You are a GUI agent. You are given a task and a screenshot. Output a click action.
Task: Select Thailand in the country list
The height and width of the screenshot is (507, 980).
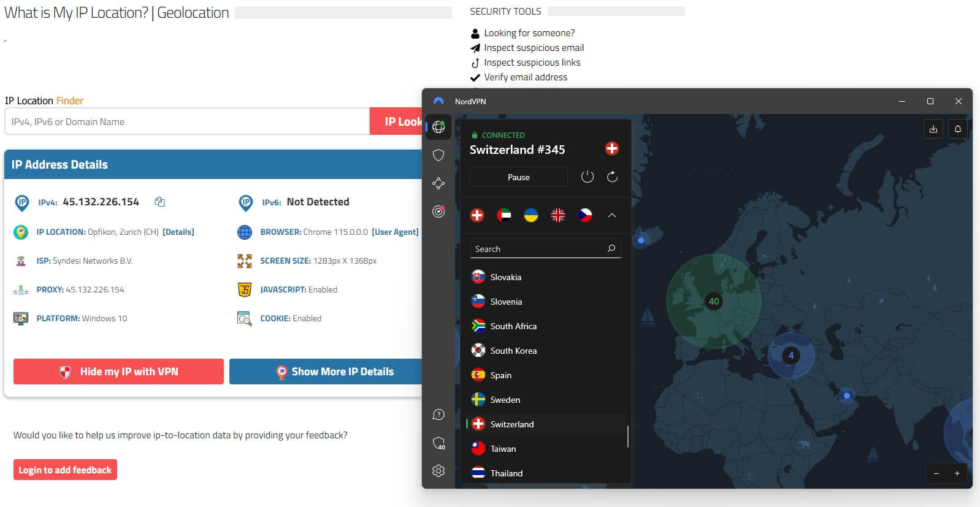(545, 473)
